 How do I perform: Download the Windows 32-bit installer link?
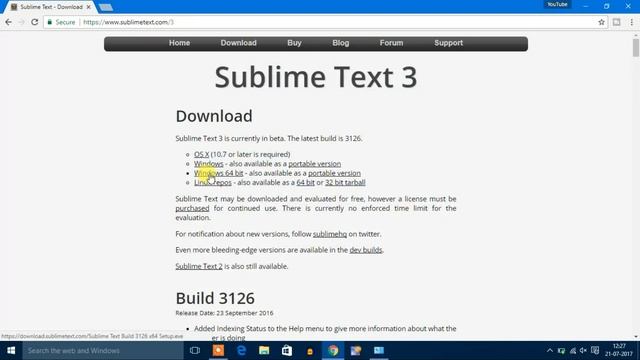click(x=209, y=164)
